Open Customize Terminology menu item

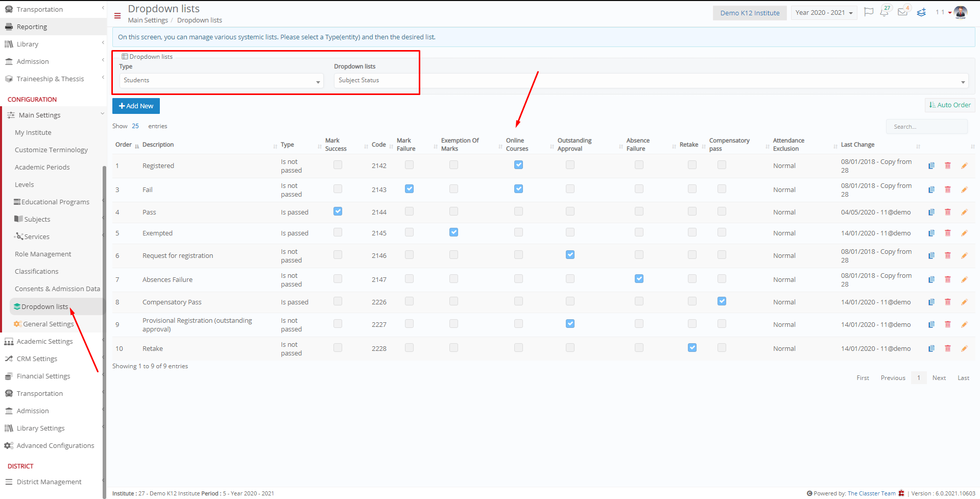(x=51, y=150)
